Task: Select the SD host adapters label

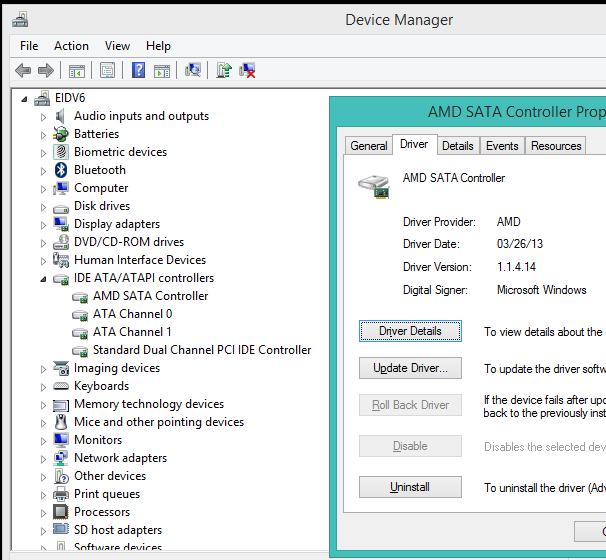Action: tap(118, 530)
